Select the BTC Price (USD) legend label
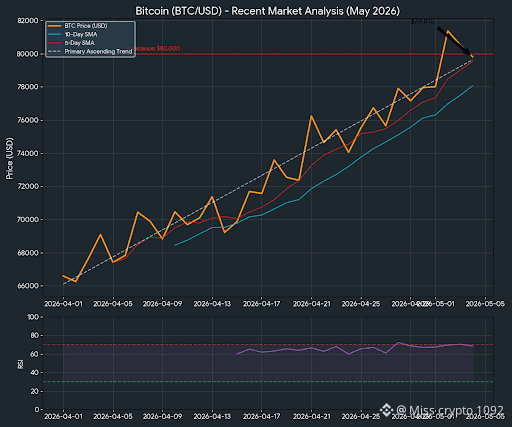The image size is (512, 427). click(x=86, y=26)
